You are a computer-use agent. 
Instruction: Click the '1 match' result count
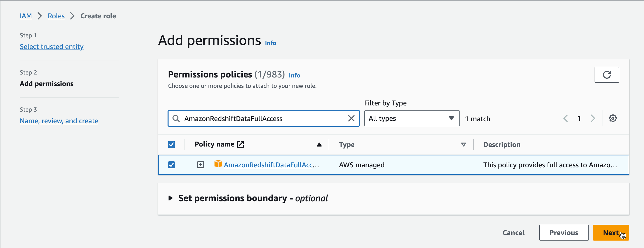point(477,119)
